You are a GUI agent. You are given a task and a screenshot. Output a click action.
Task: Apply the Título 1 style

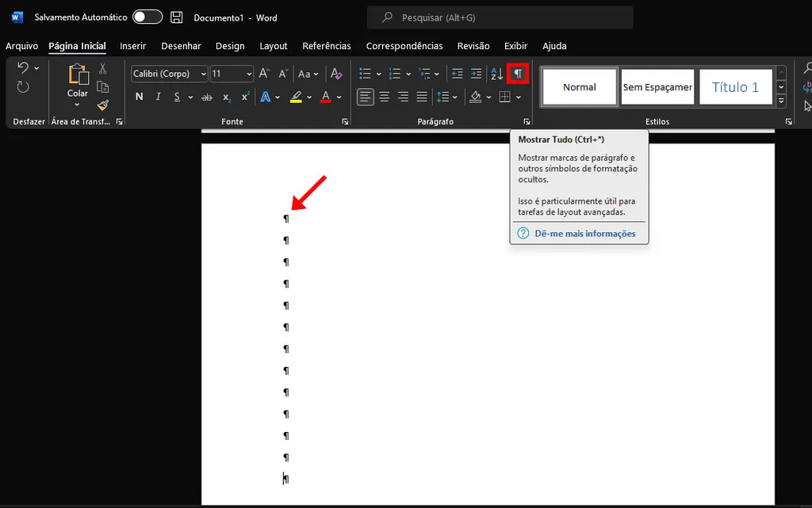point(735,87)
